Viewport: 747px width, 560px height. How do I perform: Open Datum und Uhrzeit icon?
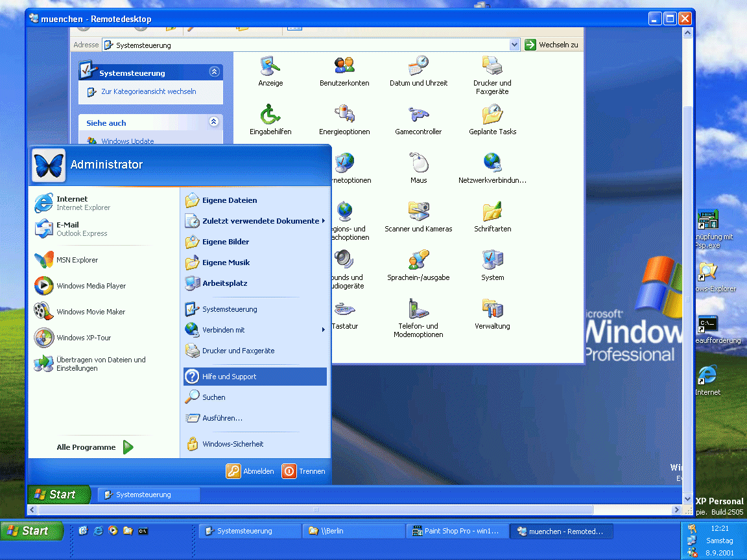pyautogui.click(x=418, y=71)
